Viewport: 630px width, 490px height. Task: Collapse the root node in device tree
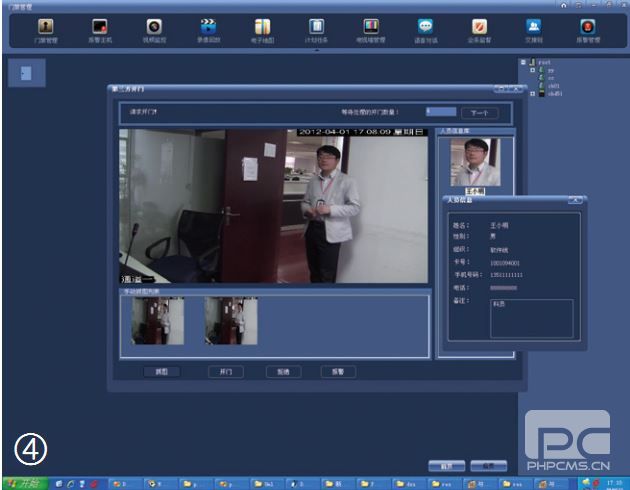pyautogui.click(x=523, y=63)
